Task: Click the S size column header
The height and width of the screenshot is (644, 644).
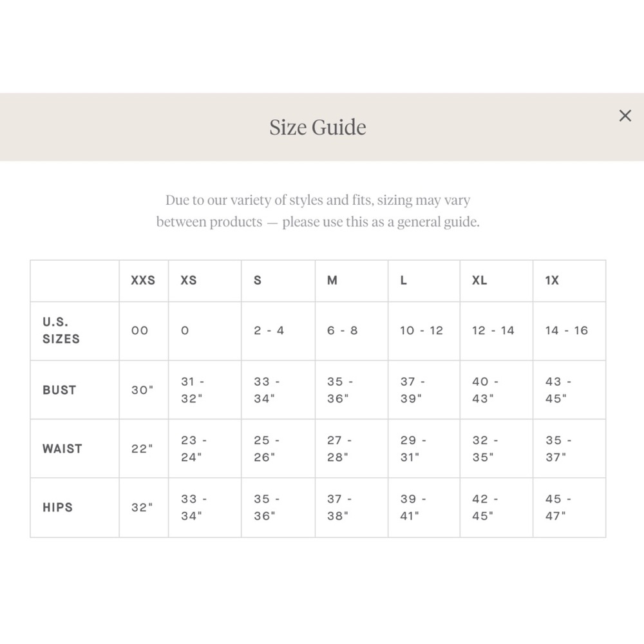Action: (x=258, y=281)
